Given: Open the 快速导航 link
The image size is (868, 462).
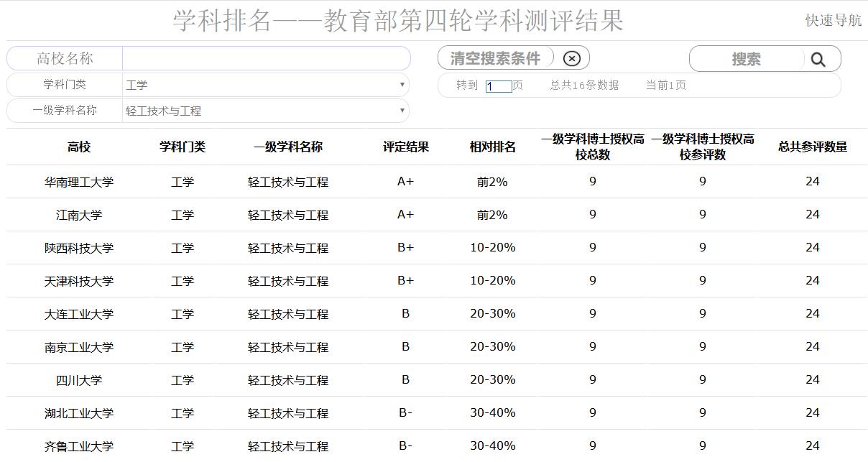Looking at the screenshot, I should click(833, 20).
